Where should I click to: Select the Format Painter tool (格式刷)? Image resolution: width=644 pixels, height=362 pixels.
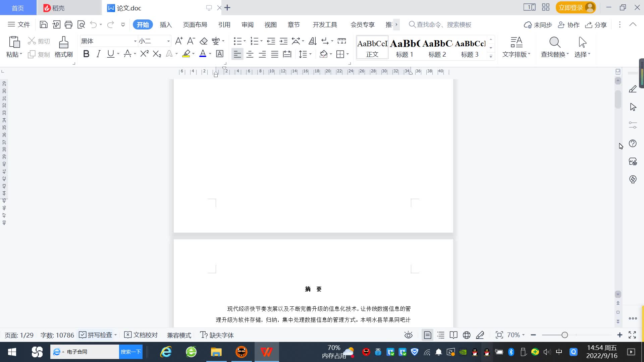[x=63, y=47]
